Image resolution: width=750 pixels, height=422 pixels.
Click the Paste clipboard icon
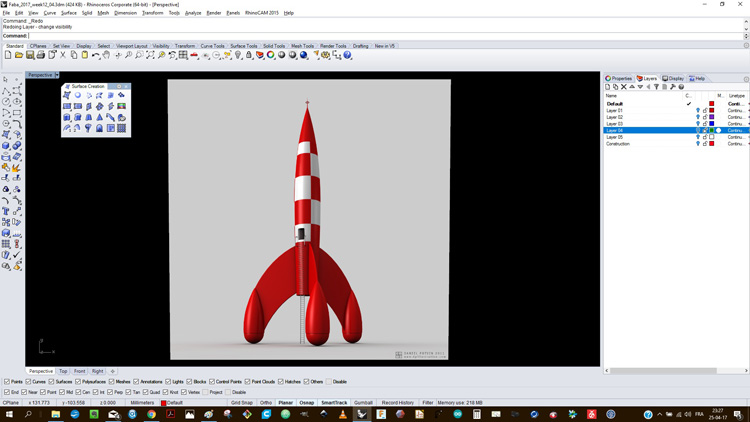pos(85,56)
